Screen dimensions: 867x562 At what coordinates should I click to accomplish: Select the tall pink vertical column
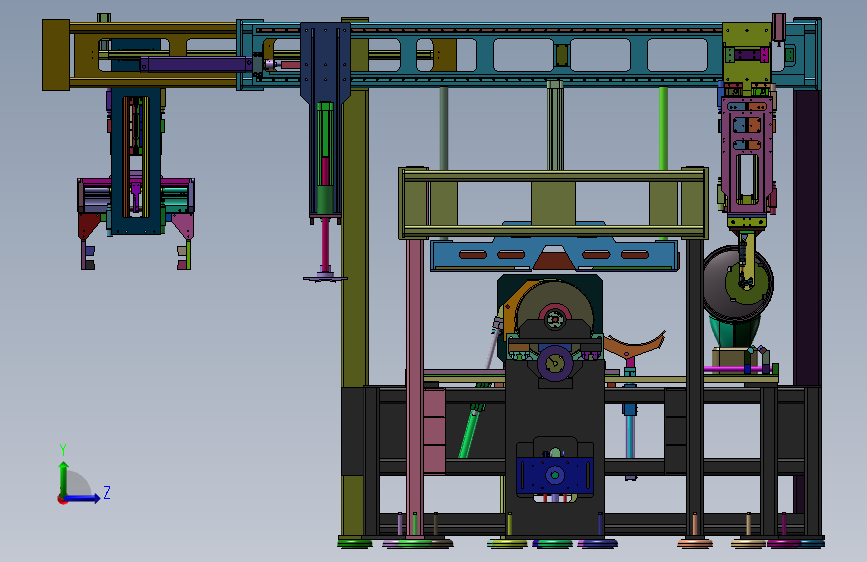pos(415,387)
